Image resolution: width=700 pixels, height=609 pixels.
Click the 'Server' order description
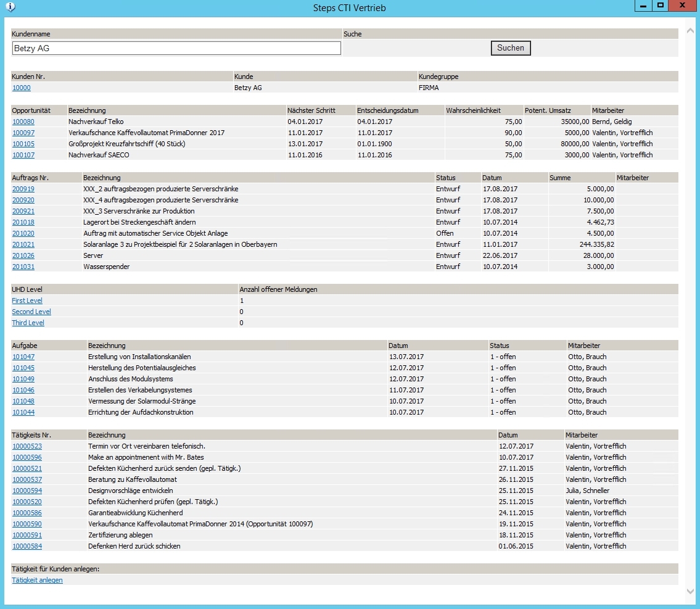[93, 256]
